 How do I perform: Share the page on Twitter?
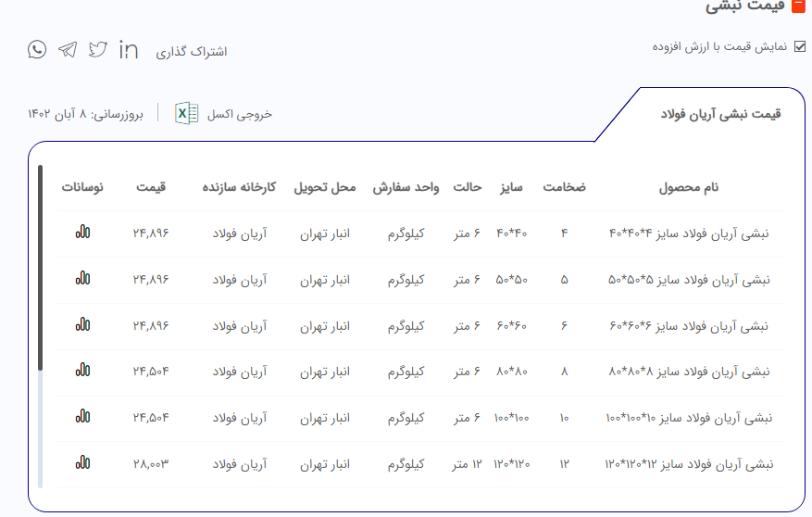click(x=98, y=49)
